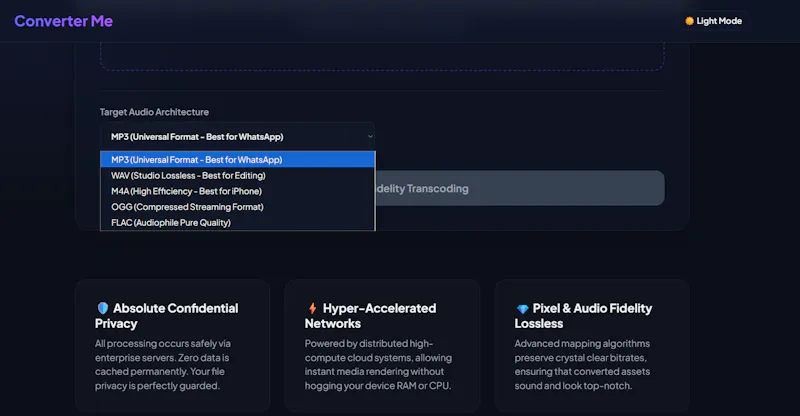Click the lightning bolt icon
Image resolution: width=800 pixels, height=416 pixels.
(x=312, y=308)
